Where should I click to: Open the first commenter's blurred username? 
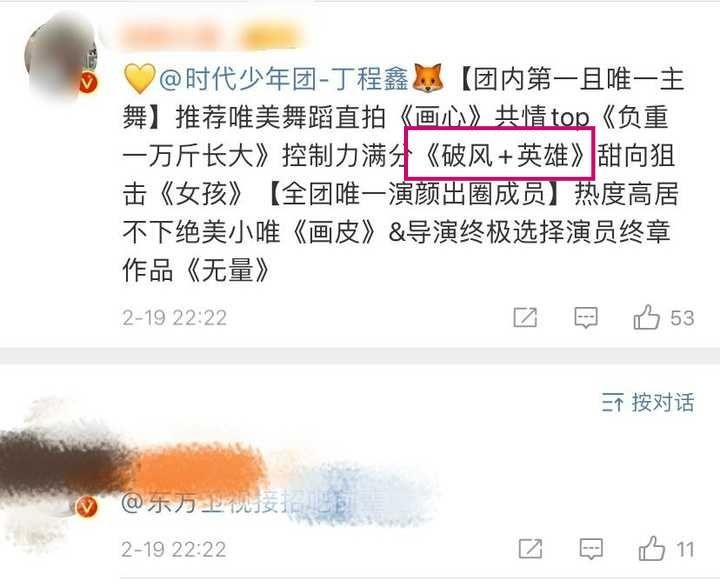pos(211,35)
